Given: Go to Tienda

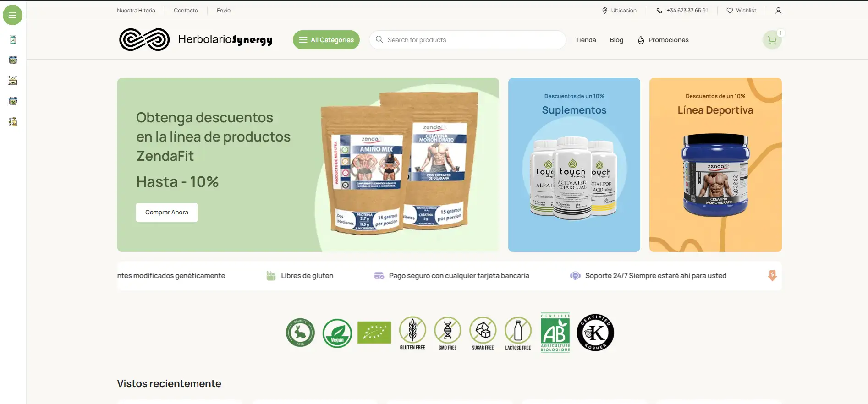Looking at the screenshot, I should [586, 40].
